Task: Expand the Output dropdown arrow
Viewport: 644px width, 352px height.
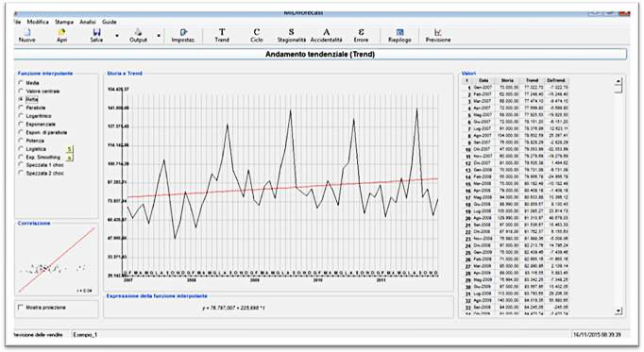Action: click(x=159, y=36)
